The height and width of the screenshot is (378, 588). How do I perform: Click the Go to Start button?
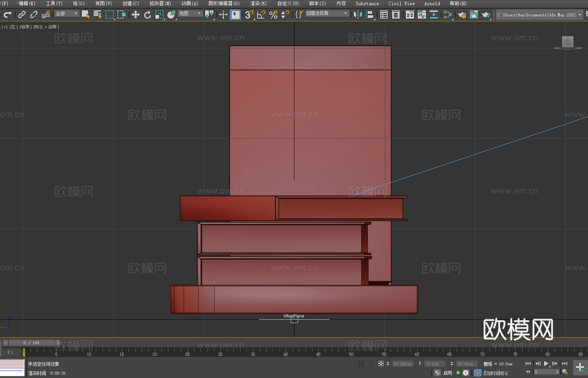point(528,364)
